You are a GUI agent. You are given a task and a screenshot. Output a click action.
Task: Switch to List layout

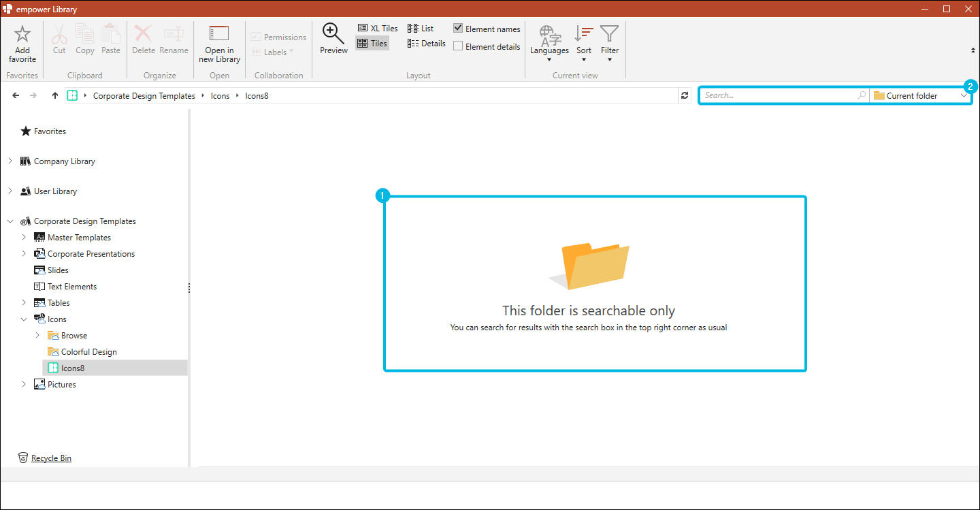[x=421, y=29]
